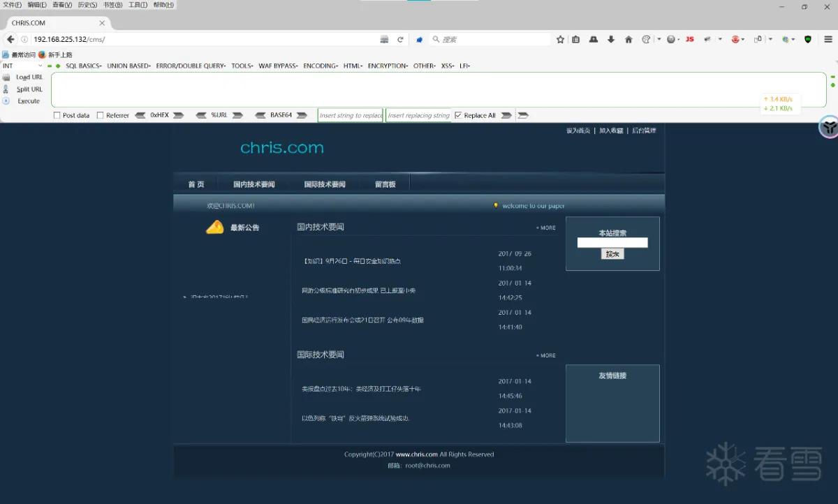Open the 历史 history menu
Screen dimensions: 838x504
point(87,5)
